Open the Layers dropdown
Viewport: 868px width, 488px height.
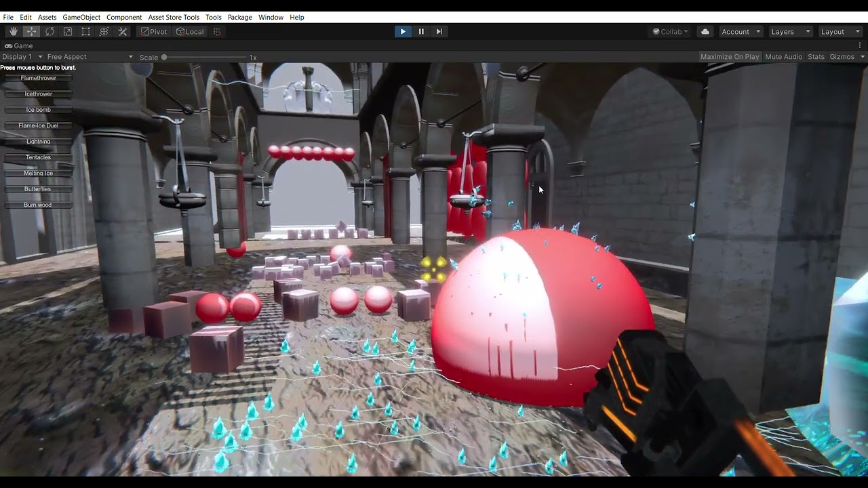click(789, 32)
